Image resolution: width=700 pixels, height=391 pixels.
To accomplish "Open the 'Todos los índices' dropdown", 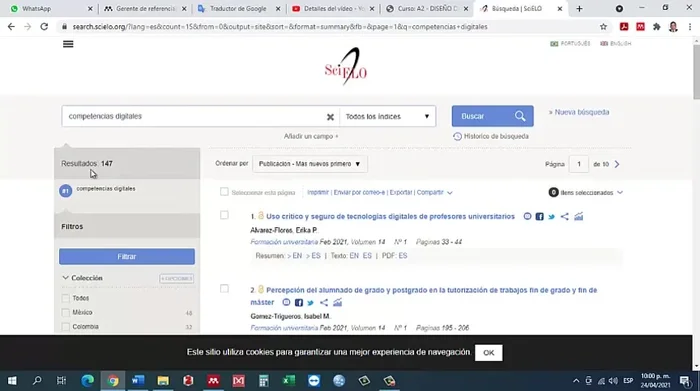I will tap(388, 116).
